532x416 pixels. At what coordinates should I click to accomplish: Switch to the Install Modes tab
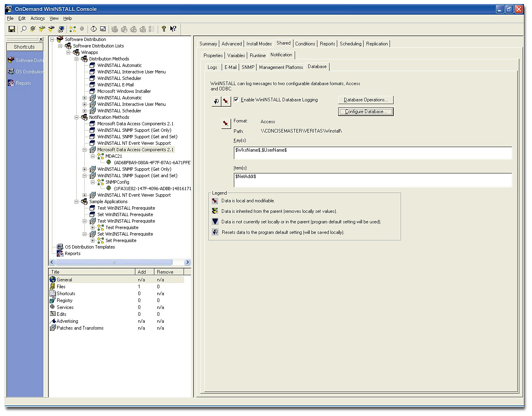click(x=259, y=44)
